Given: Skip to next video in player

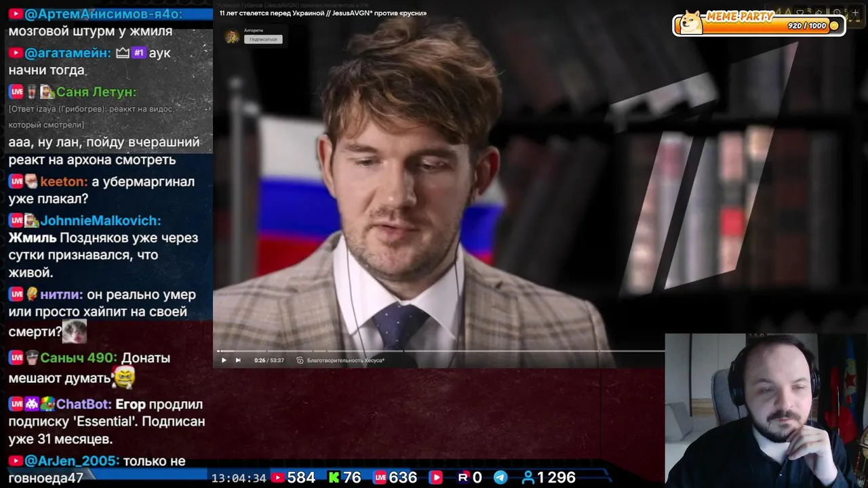Looking at the screenshot, I should coord(238,360).
